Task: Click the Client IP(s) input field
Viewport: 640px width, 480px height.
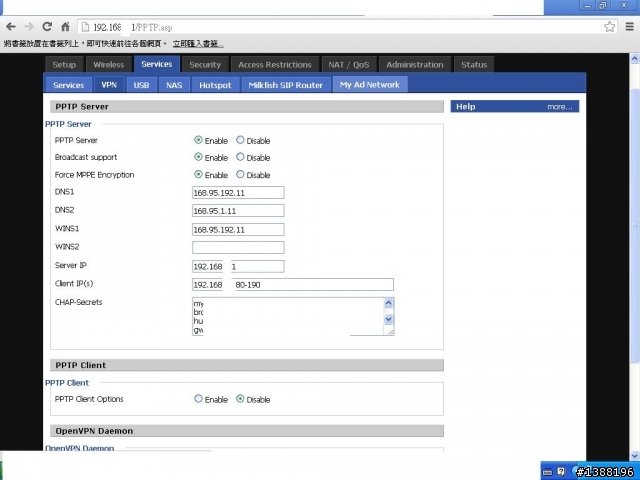Action: (x=293, y=284)
